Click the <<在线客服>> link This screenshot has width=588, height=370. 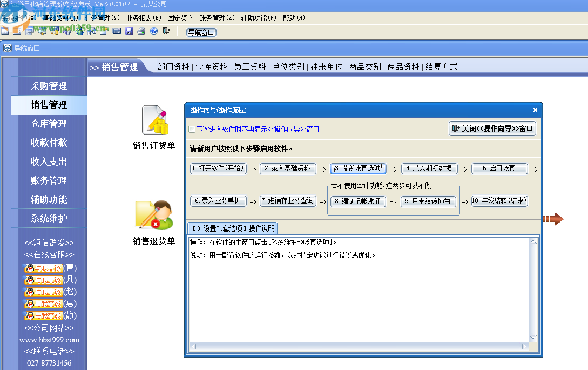click(49, 255)
